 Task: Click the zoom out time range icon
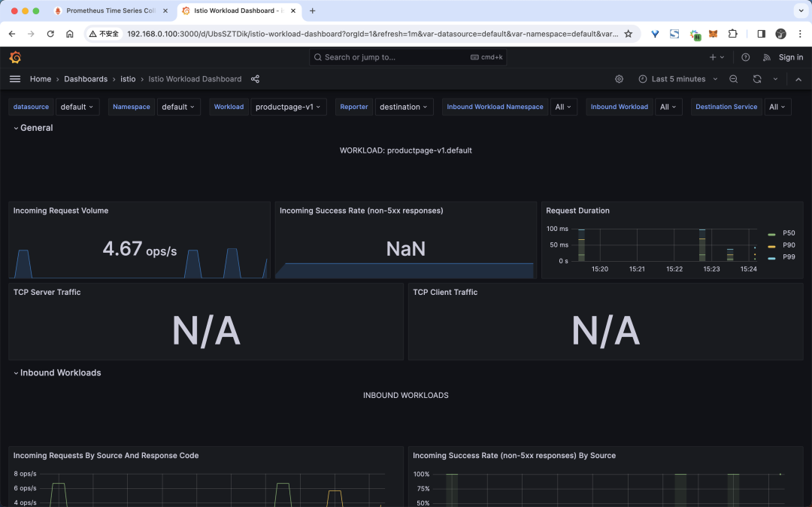734,79
